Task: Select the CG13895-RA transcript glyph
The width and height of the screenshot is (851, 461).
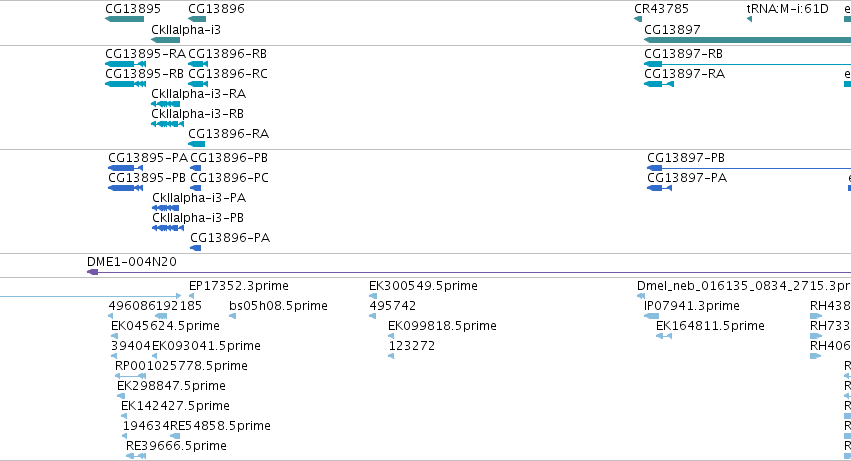Action: pos(125,64)
